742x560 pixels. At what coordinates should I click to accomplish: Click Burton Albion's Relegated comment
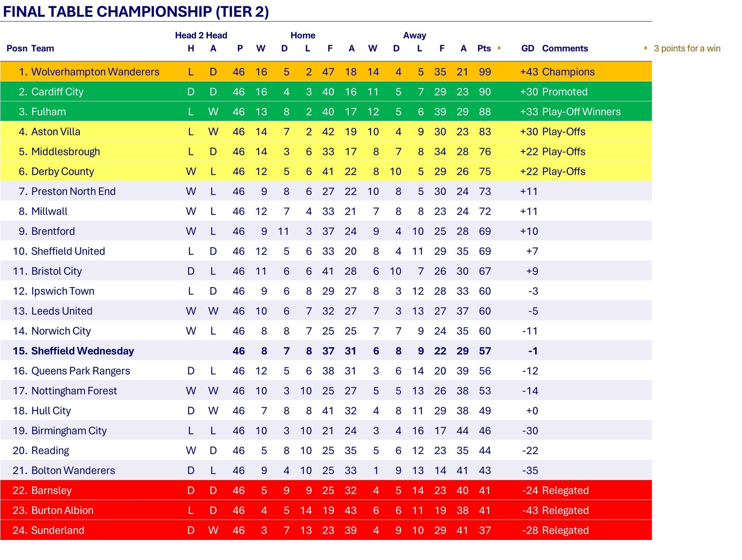click(565, 510)
